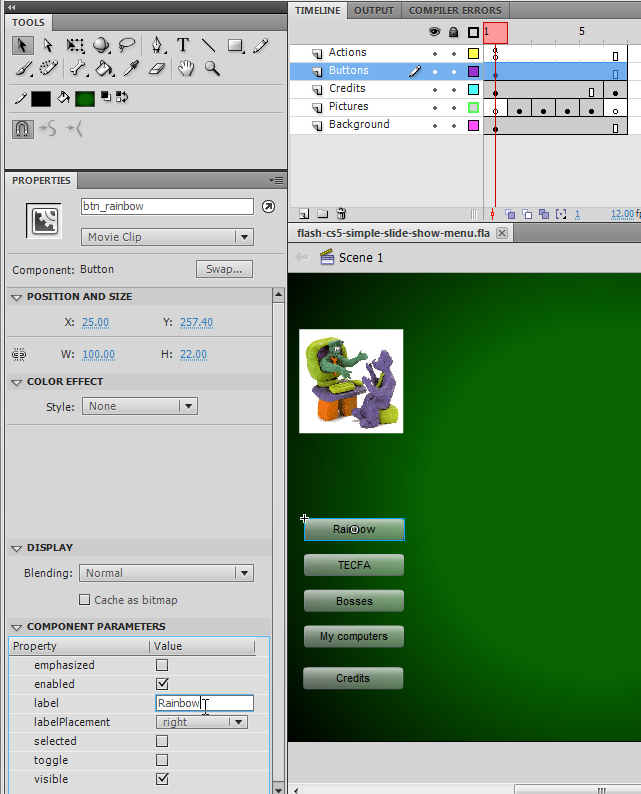The width and height of the screenshot is (641, 794).
Task: Uncheck the visible checkbox
Action: 162,779
